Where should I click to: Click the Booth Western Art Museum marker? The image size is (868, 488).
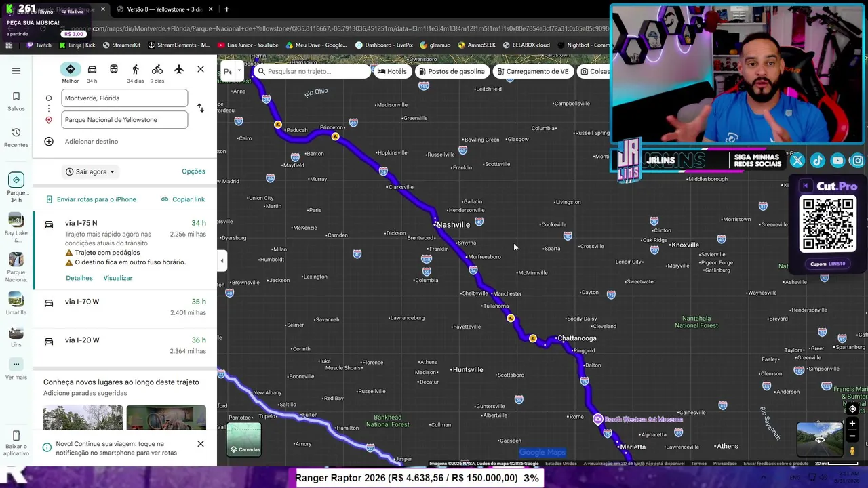point(597,420)
